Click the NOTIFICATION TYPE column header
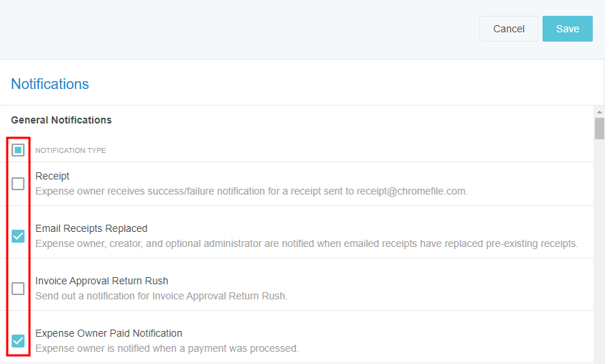 (70, 151)
